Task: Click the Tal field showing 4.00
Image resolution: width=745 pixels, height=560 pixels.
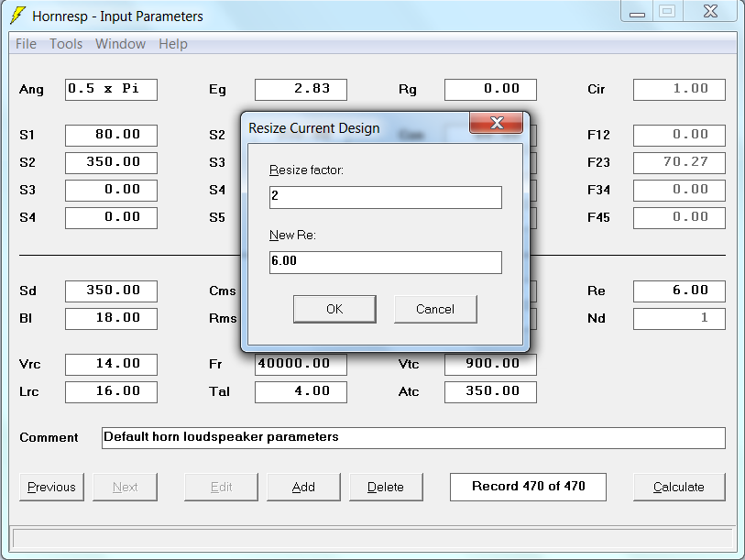Action: coord(301,392)
